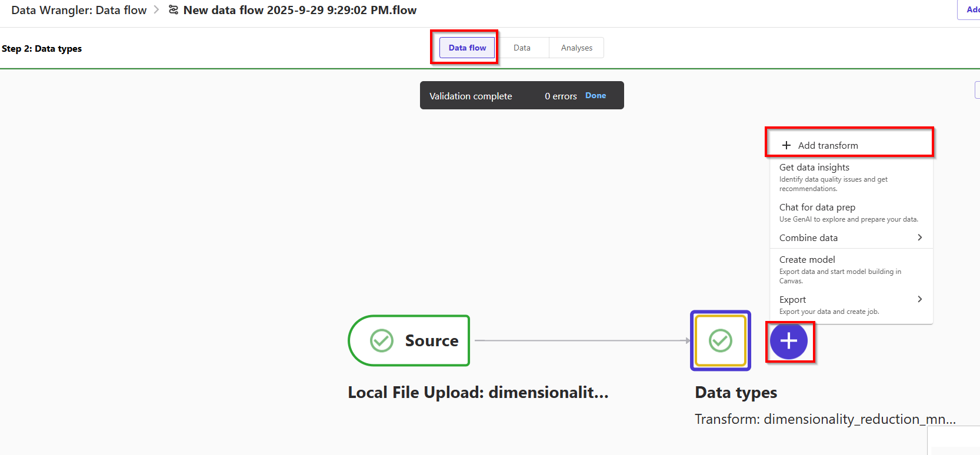Viewport: 980px width, 455px height.
Task: Expand the Combine data submenu arrow
Action: click(x=919, y=237)
